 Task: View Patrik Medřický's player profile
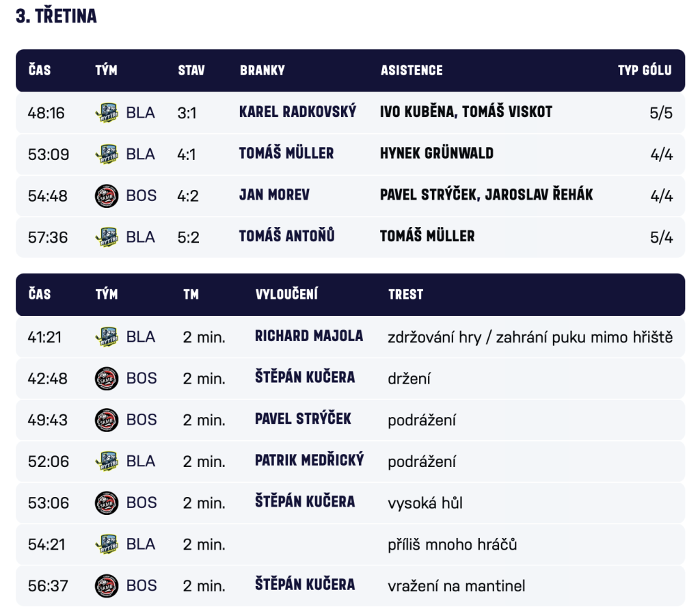pyautogui.click(x=309, y=461)
